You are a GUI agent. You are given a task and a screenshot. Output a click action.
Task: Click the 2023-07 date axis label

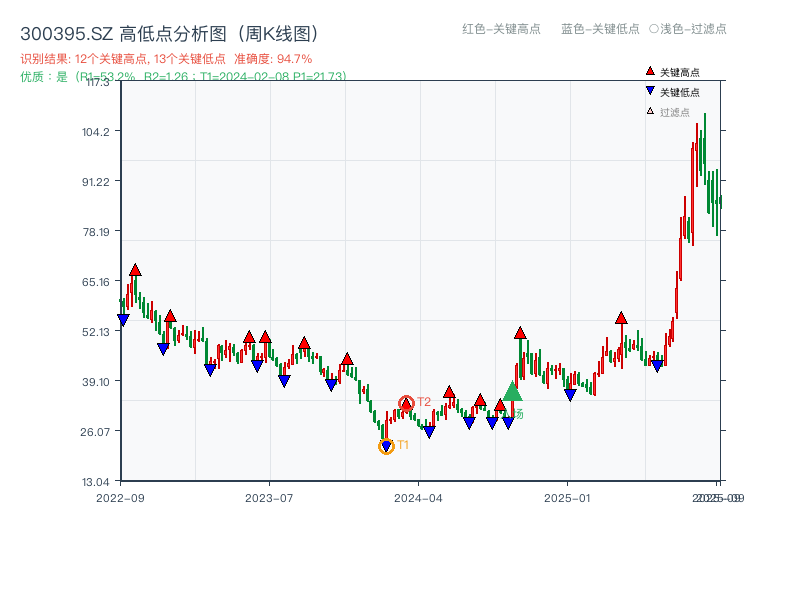(x=269, y=498)
